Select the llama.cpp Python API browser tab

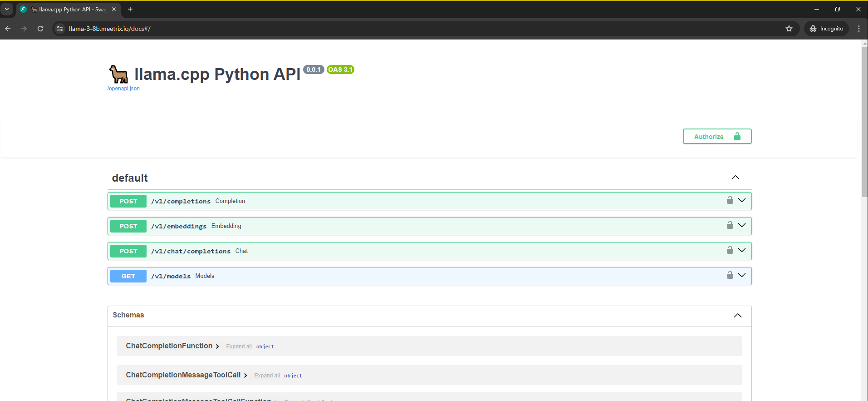(x=68, y=9)
